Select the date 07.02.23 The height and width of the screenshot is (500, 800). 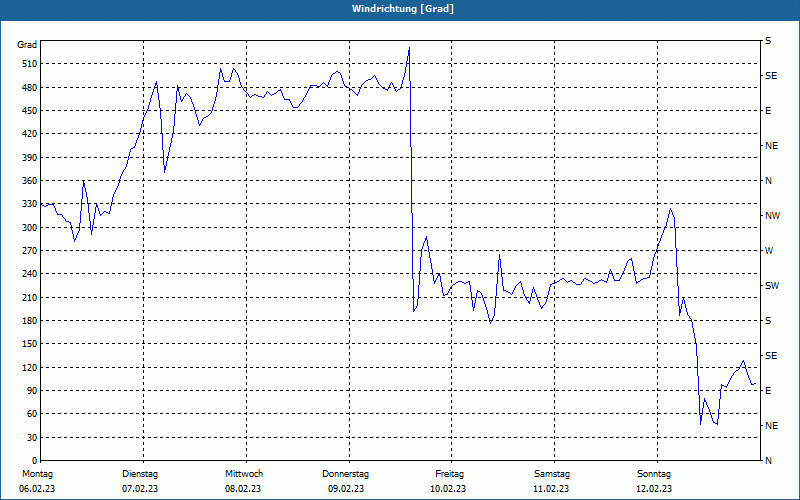pyautogui.click(x=140, y=489)
